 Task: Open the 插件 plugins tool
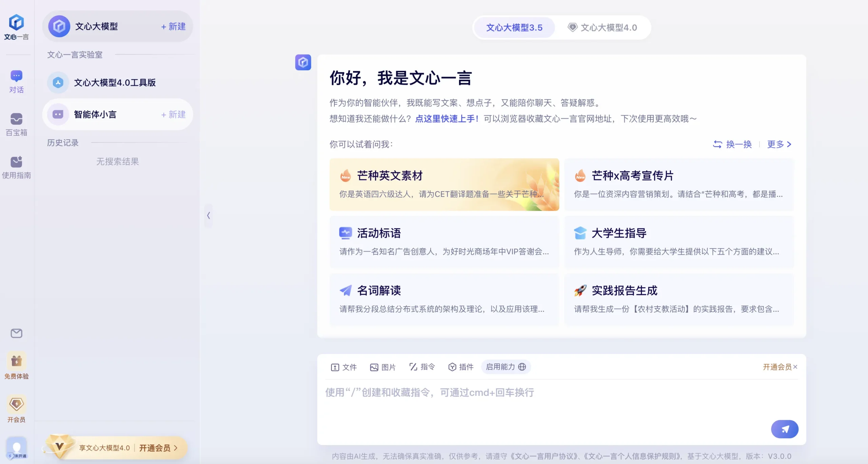(460, 367)
